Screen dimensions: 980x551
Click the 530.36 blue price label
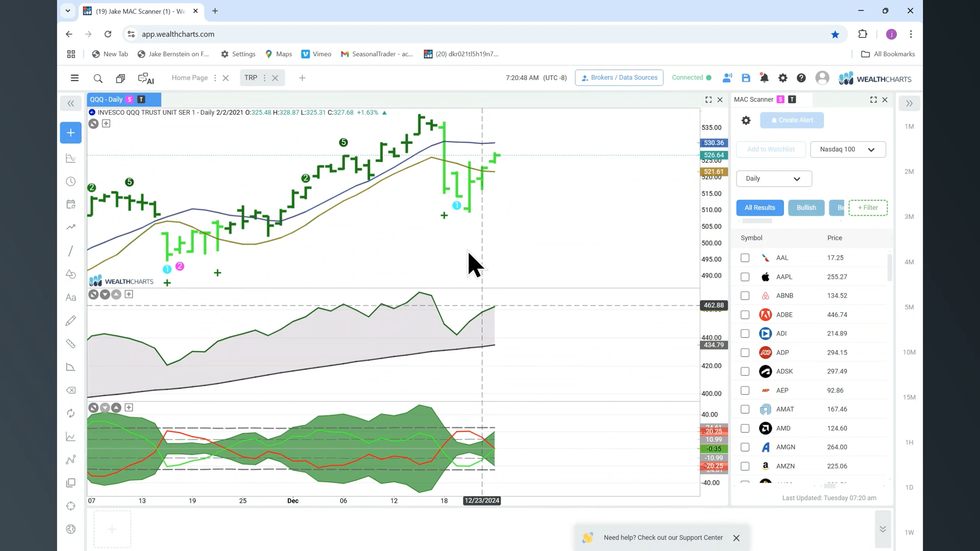713,143
